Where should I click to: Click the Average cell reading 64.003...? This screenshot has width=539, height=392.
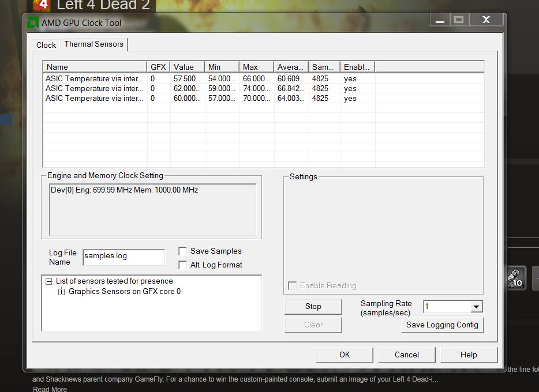coord(291,99)
